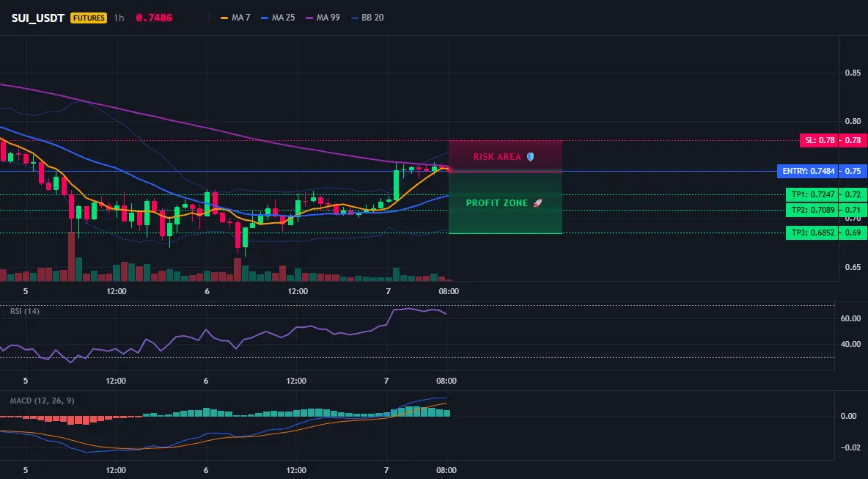
Task: Click the RISK AREA zone
Action: click(505, 156)
